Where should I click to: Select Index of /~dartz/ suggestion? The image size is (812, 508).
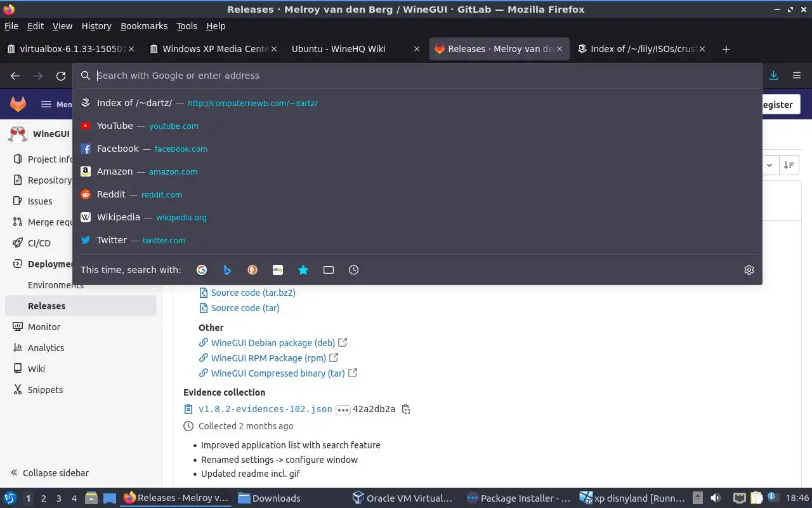(417, 103)
